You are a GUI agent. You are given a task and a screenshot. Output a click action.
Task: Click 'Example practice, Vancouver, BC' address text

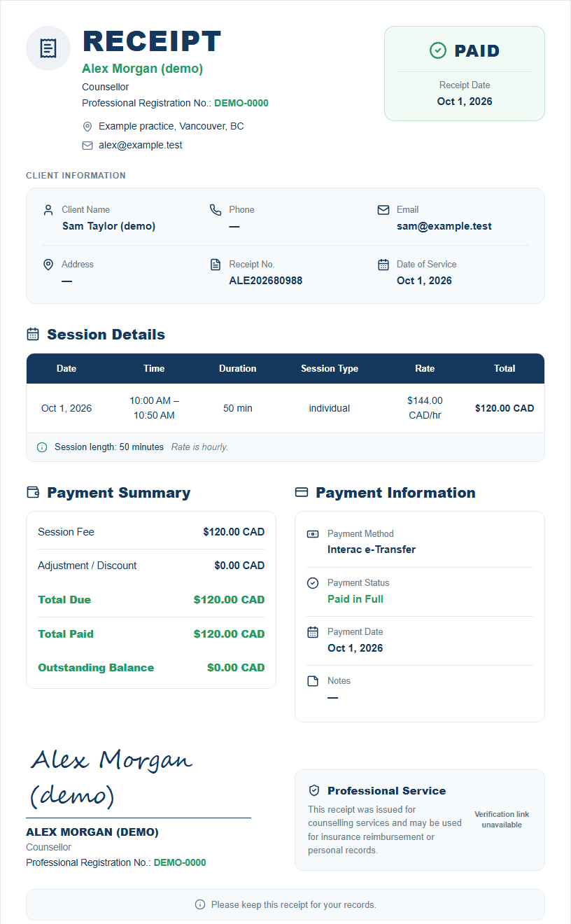click(x=171, y=127)
